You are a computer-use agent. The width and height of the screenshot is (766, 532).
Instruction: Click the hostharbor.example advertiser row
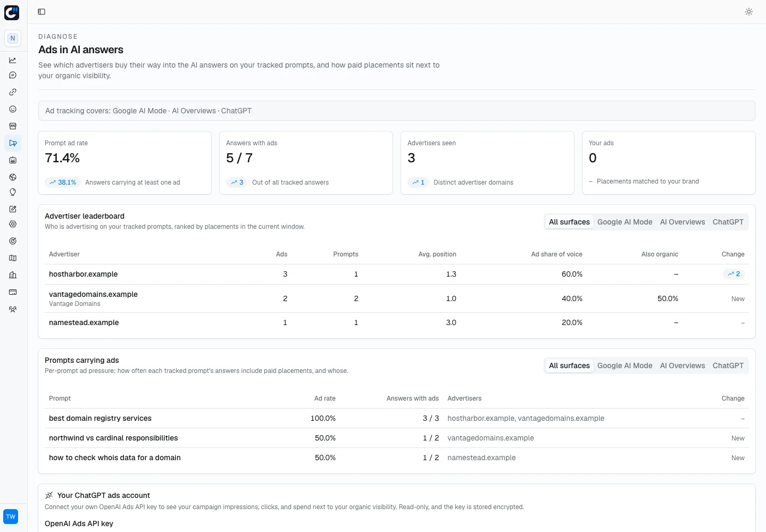(x=397, y=274)
